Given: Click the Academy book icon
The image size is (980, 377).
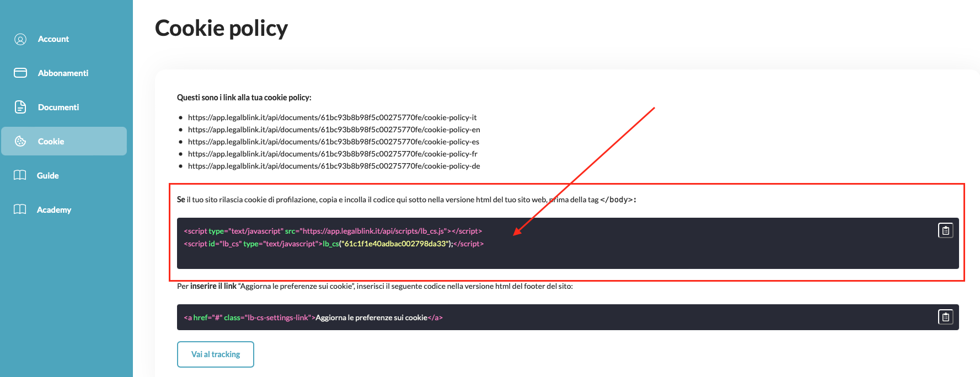Looking at the screenshot, I should click(x=20, y=209).
